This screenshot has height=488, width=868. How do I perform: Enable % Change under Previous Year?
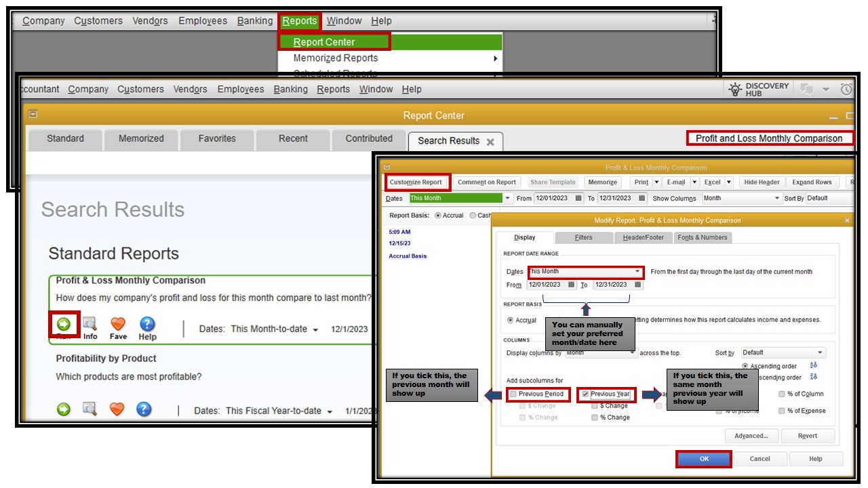(595, 418)
